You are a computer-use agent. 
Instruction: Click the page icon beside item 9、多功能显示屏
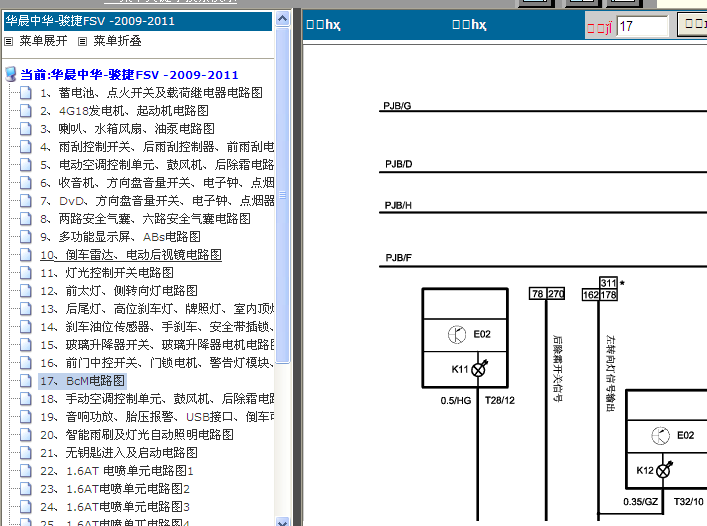[x=26, y=237]
